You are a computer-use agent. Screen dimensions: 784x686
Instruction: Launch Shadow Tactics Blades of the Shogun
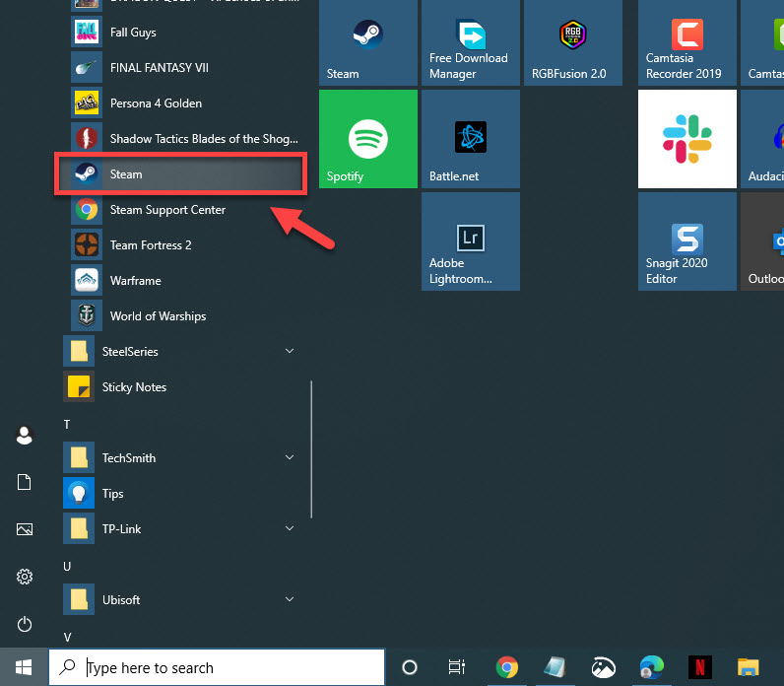(x=185, y=139)
